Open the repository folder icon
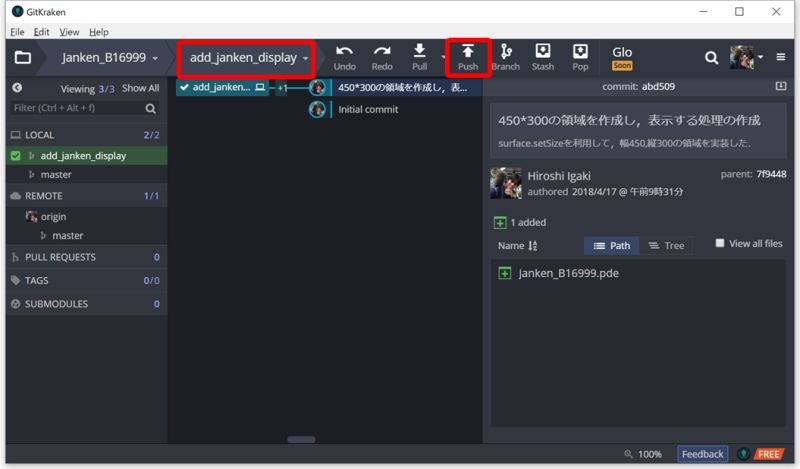This screenshot has height=469, width=800. pyautogui.click(x=22, y=57)
